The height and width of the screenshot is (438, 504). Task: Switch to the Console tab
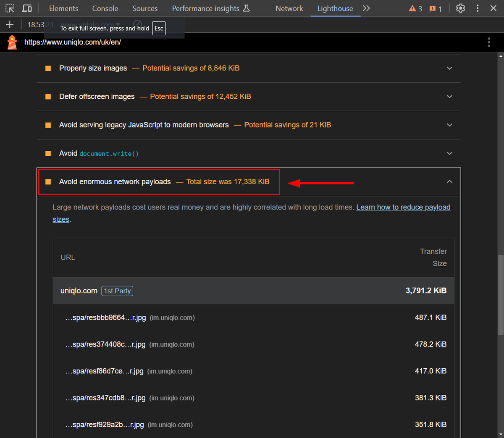(105, 8)
